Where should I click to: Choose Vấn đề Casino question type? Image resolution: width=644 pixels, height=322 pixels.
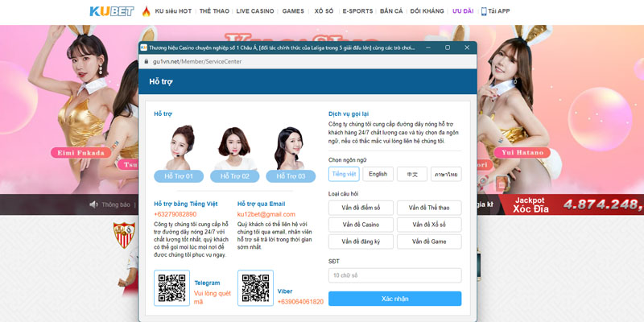361,225
